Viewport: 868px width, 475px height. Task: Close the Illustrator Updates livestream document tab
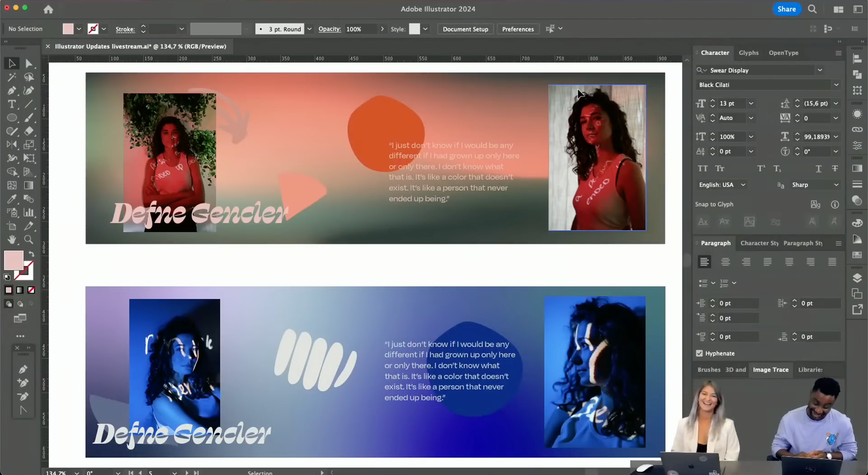click(x=47, y=46)
